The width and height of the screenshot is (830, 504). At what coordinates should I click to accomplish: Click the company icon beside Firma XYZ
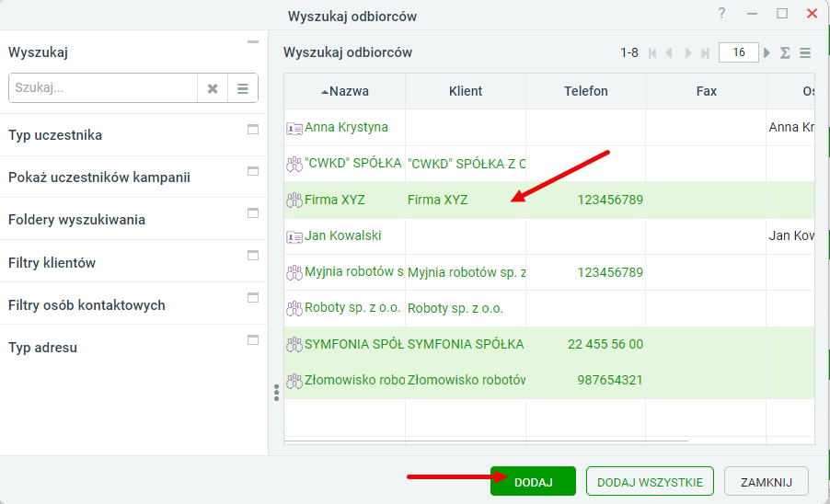294,200
